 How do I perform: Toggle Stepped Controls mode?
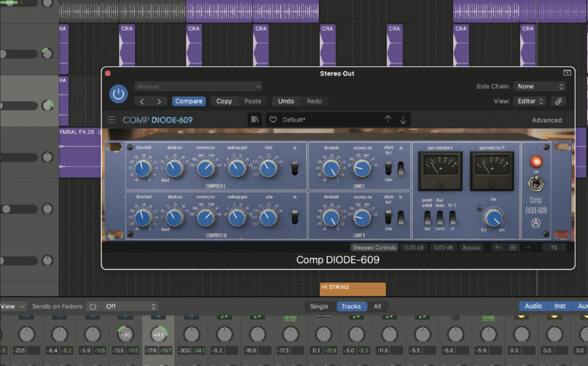(x=374, y=247)
